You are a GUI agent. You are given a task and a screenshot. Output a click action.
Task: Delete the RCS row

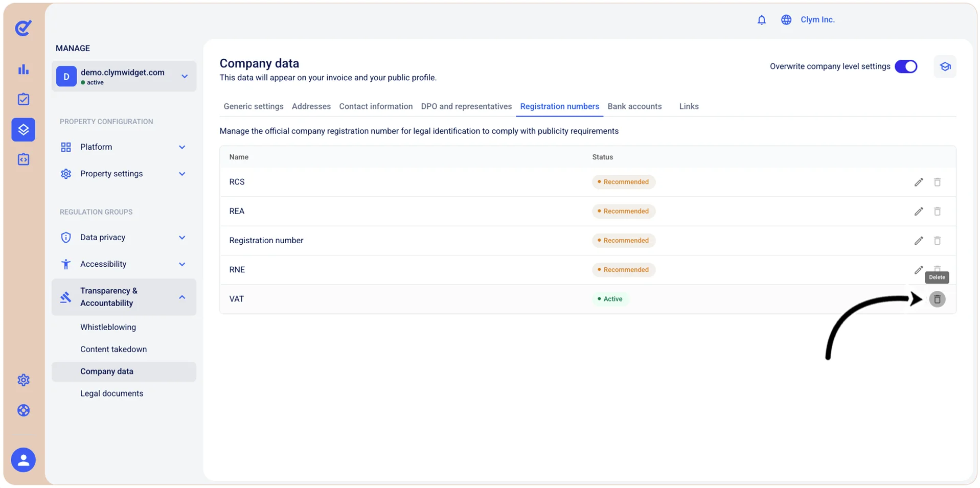pos(937,182)
